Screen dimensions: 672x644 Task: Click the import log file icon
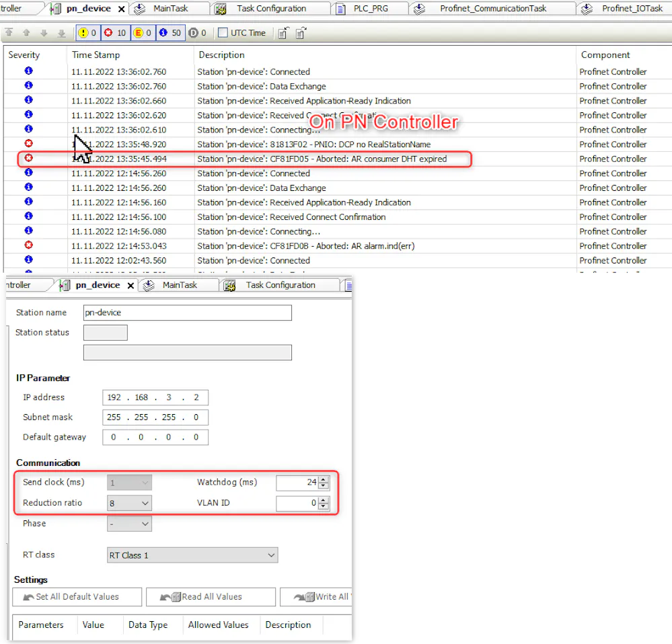[283, 33]
